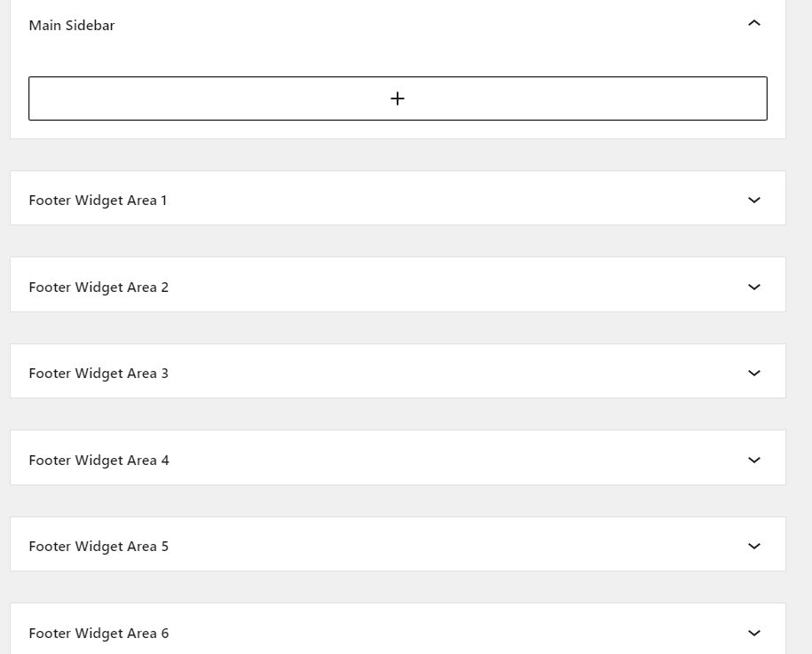Image resolution: width=812 pixels, height=654 pixels.
Task: Click gray gap between Main Sidebar and Footer Area 1
Action: click(398, 155)
